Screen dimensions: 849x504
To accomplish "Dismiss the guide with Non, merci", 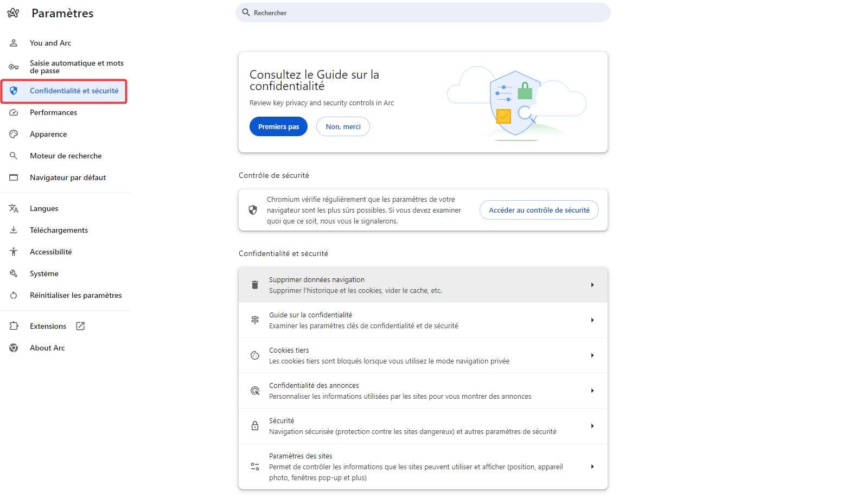I will tap(343, 126).
